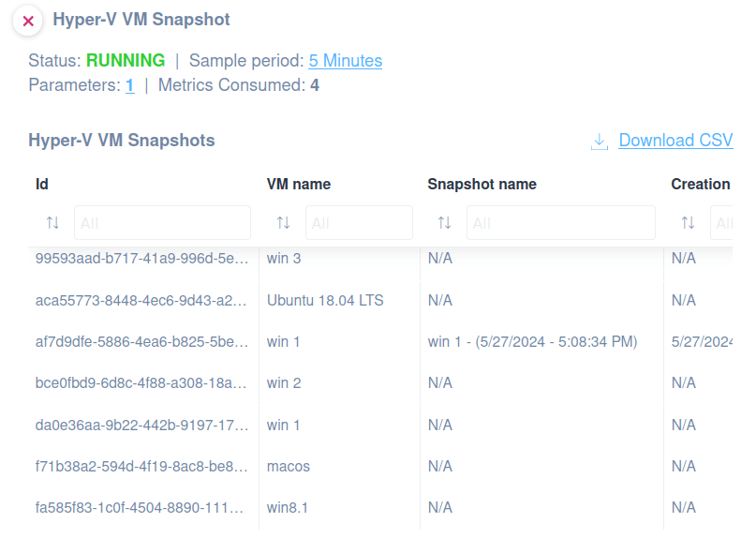Screen dimensions: 756x538
Task: Click Snapshot name N/A in Ubuntu 18.04 LTS row
Action: 440,301
